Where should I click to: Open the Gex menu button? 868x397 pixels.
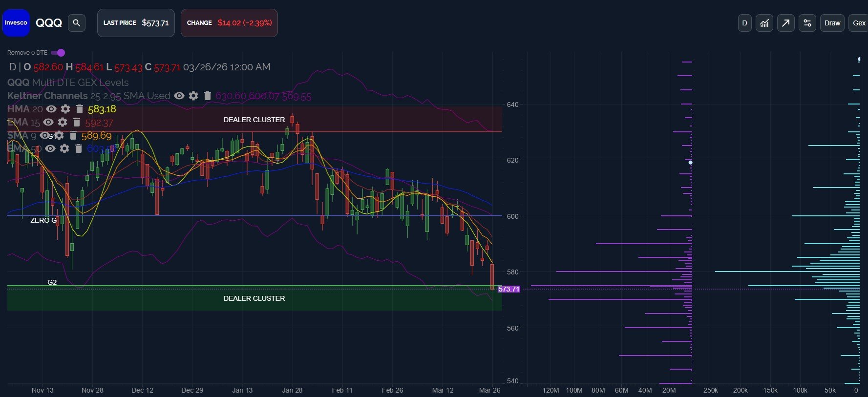tap(858, 23)
